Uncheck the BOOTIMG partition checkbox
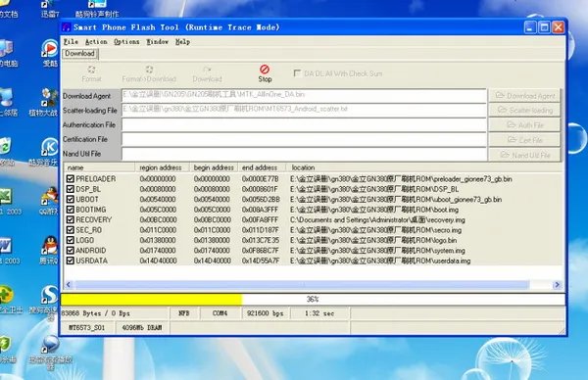Image resolution: width=588 pixels, height=380 pixels. pos(71,210)
